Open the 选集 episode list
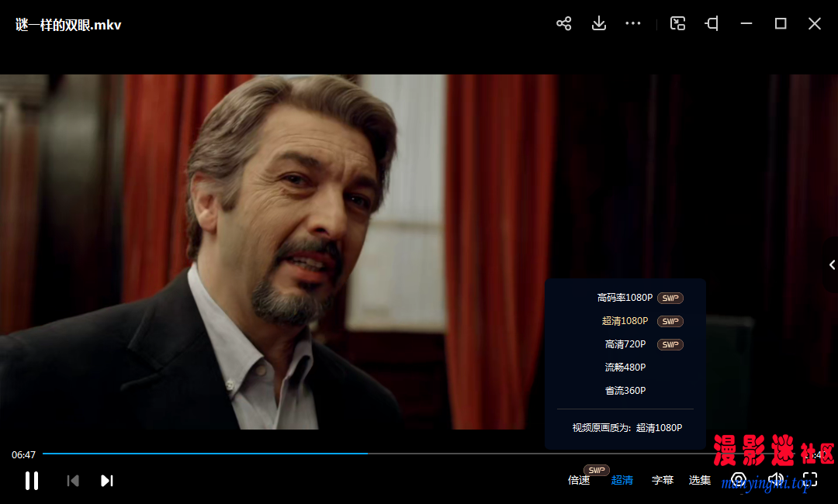The width and height of the screenshot is (838, 504). click(x=700, y=480)
